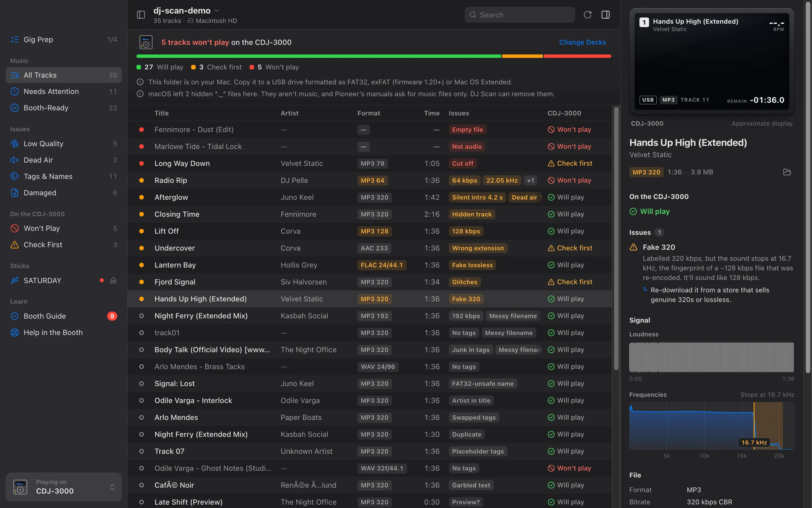The height and width of the screenshot is (508, 812).
Task: Show Damaged files
Action: tap(64, 193)
